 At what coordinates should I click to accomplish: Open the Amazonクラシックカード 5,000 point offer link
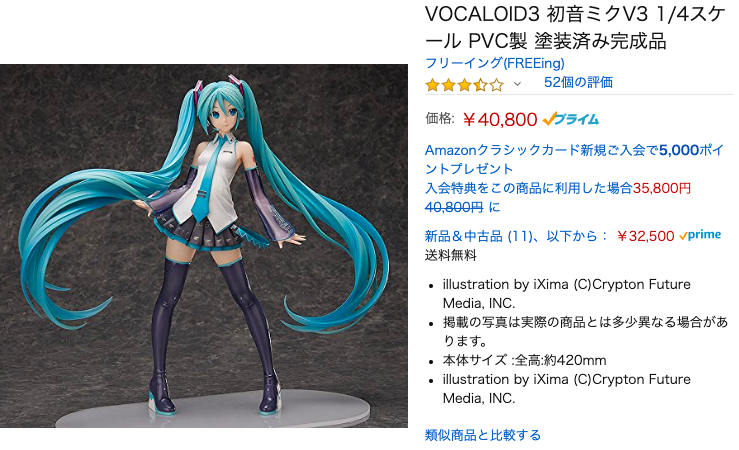[x=574, y=159]
